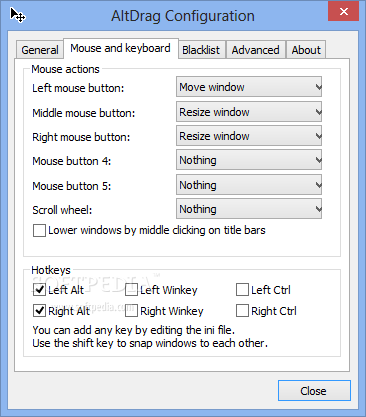Click the 'Mouse button 4:' label
This screenshot has height=417, width=366.
click(x=72, y=161)
